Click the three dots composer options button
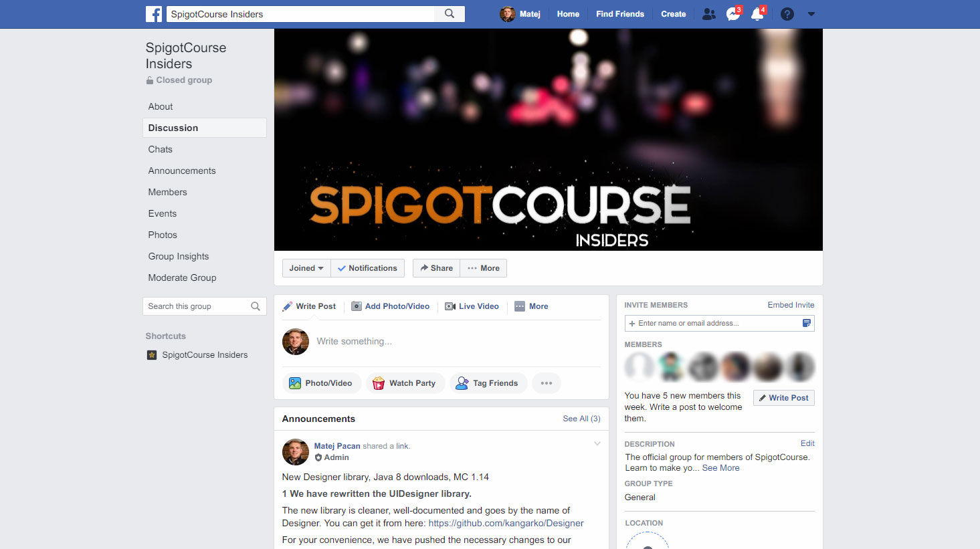Image resolution: width=980 pixels, height=549 pixels. pyautogui.click(x=547, y=383)
